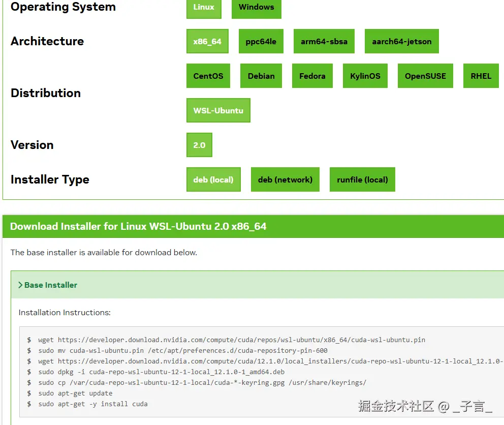The height and width of the screenshot is (425, 504).
Task: Click the sudo apt-get update line
Action: (75, 393)
